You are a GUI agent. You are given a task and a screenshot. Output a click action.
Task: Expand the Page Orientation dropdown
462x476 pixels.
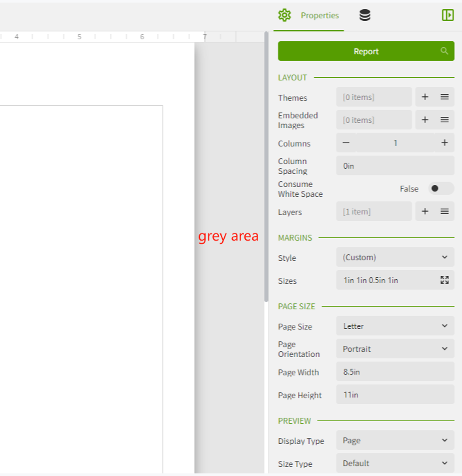point(395,349)
